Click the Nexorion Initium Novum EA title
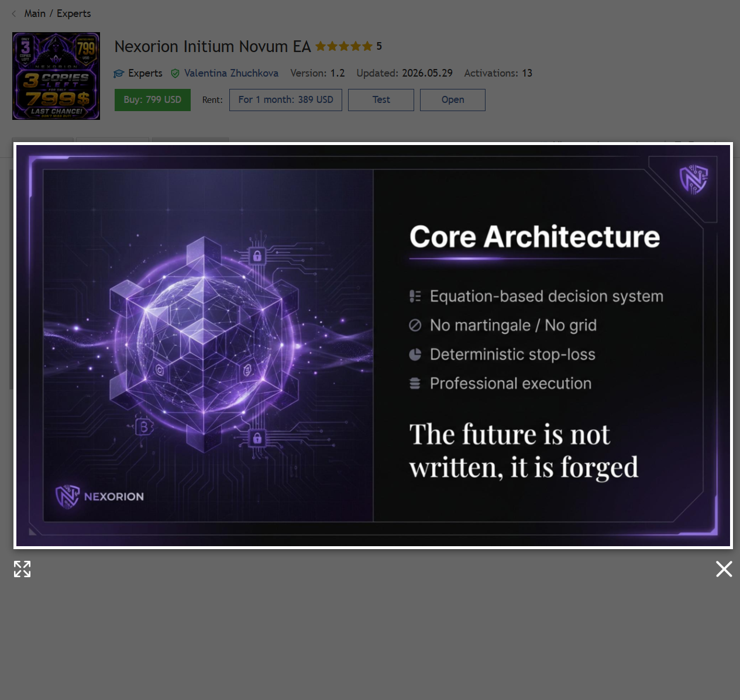The width and height of the screenshot is (740, 700). 213,46
